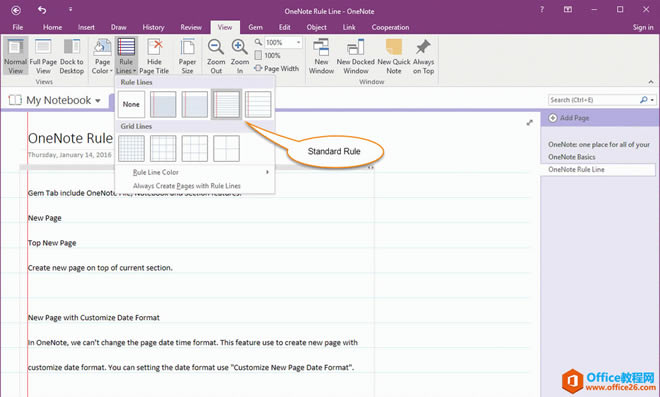Open the Edit tab
Image resolution: width=660 pixels, height=397 pixels.
pos(285,27)
